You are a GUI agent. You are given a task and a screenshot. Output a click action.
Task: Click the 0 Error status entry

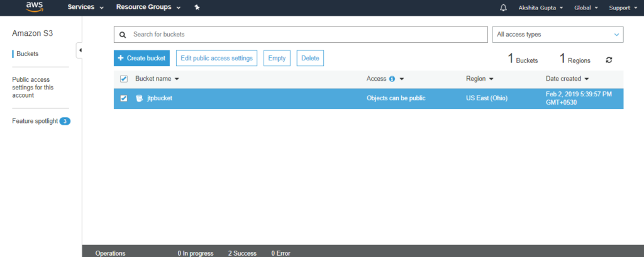[x=281, y=253]
